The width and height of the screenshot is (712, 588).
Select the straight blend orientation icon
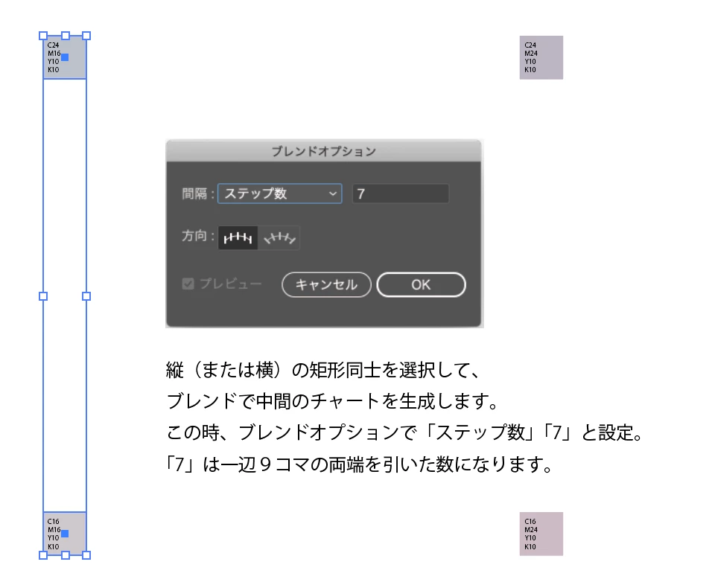pos(238,237)
